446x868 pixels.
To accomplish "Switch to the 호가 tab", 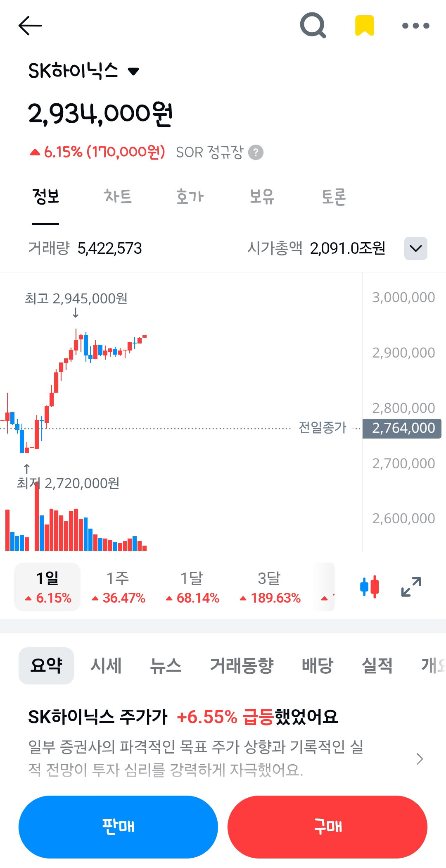I will pyautogui.click(x=190, y=196).
